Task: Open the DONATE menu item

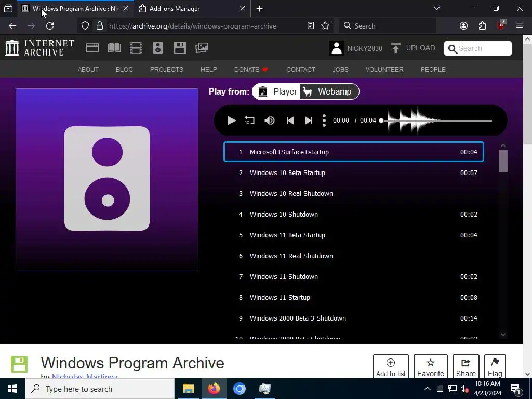Action: [x=251, y=69]
